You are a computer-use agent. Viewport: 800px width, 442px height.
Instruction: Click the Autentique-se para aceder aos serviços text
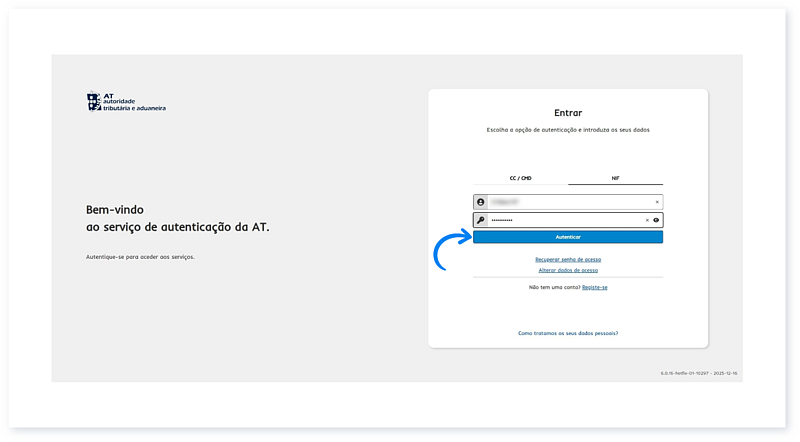point(141,257)
